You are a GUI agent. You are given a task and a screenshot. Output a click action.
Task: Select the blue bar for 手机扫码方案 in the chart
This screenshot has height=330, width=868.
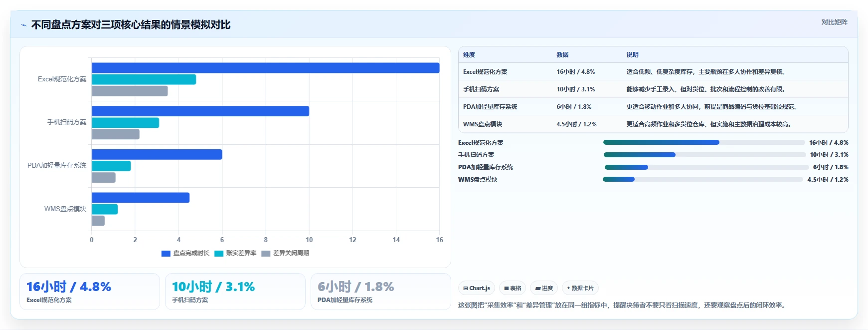coord(200,111)
